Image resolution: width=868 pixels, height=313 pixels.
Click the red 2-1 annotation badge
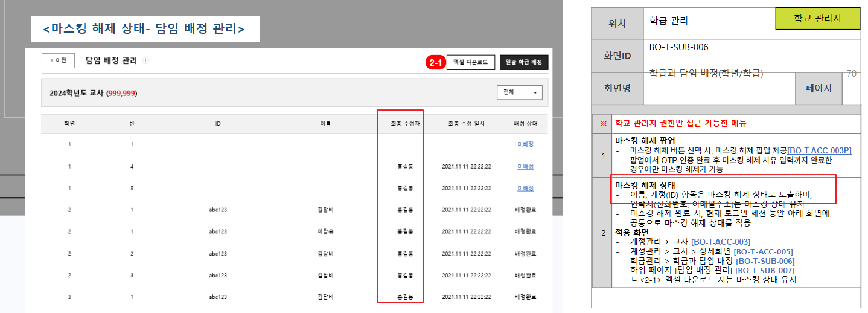435,62
